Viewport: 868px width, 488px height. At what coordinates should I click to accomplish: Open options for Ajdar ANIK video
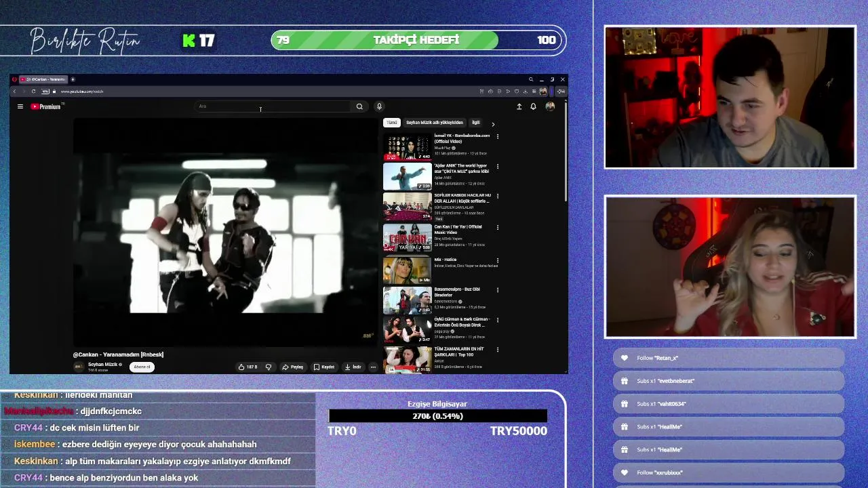click(x=498, y=166)
